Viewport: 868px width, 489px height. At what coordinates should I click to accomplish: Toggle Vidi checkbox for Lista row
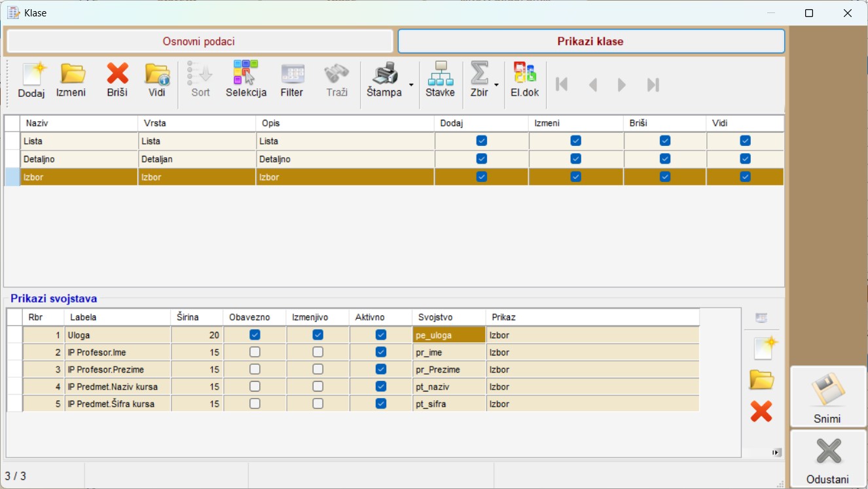tap(745, 141)
